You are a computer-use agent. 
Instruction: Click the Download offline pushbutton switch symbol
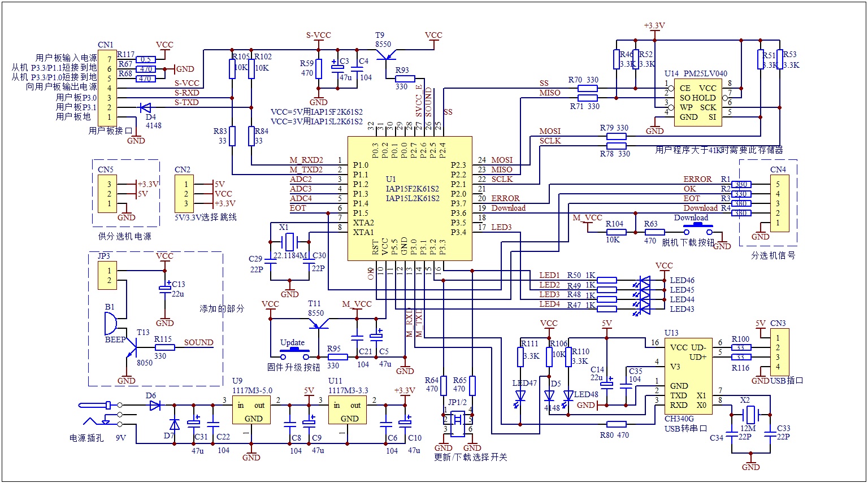click(698, 229)
